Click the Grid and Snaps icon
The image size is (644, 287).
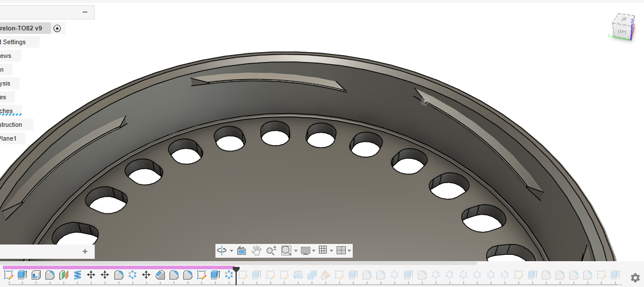click(323, 250)
